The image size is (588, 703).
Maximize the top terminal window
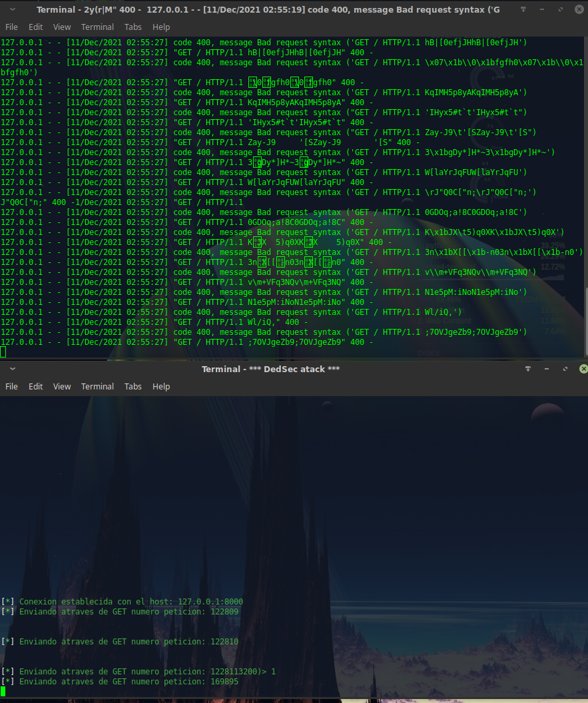(x=561, y=9)
